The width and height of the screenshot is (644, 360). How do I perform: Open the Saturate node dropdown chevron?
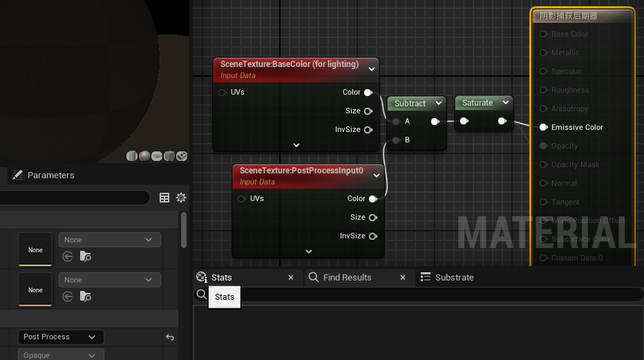pyautogui.click(x=506, y=102)
